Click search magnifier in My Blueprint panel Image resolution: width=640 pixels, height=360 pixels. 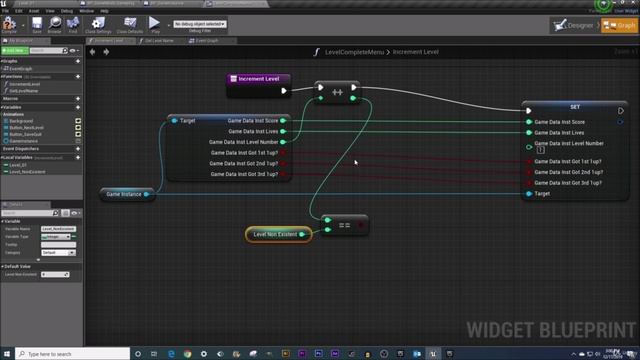[65, 51]
